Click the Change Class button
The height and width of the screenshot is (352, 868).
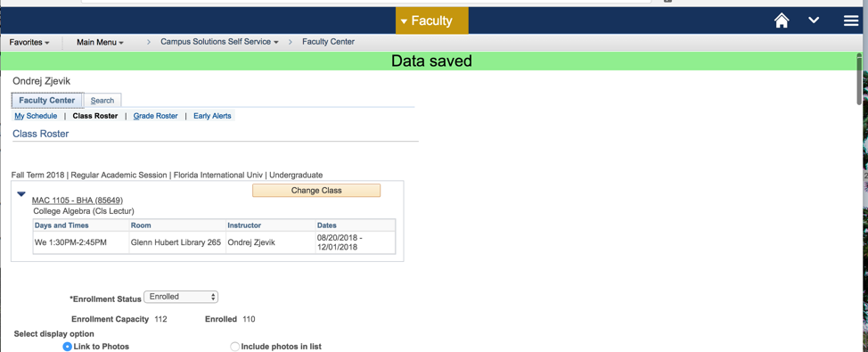pyautogui.click(x=316, y=191)
